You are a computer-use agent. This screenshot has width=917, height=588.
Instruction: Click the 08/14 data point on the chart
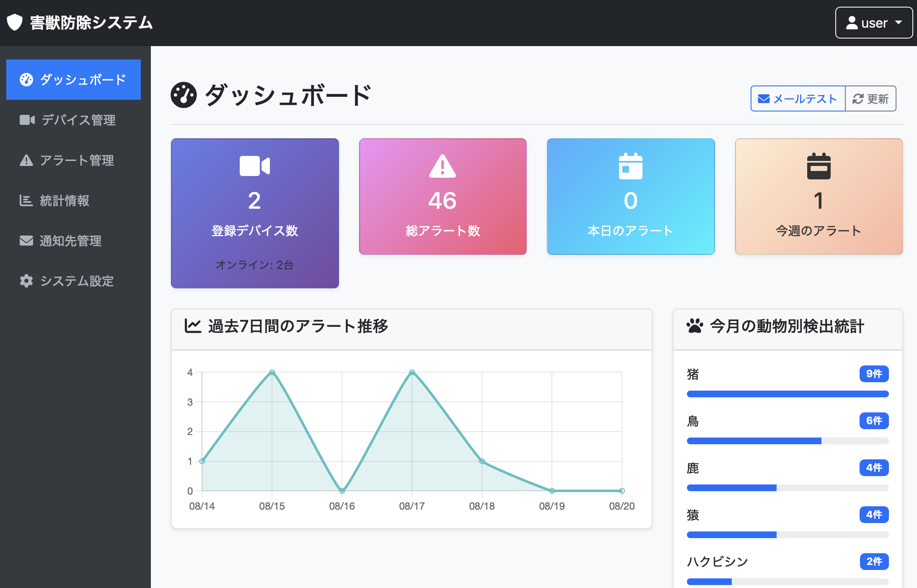pos(202,461)
